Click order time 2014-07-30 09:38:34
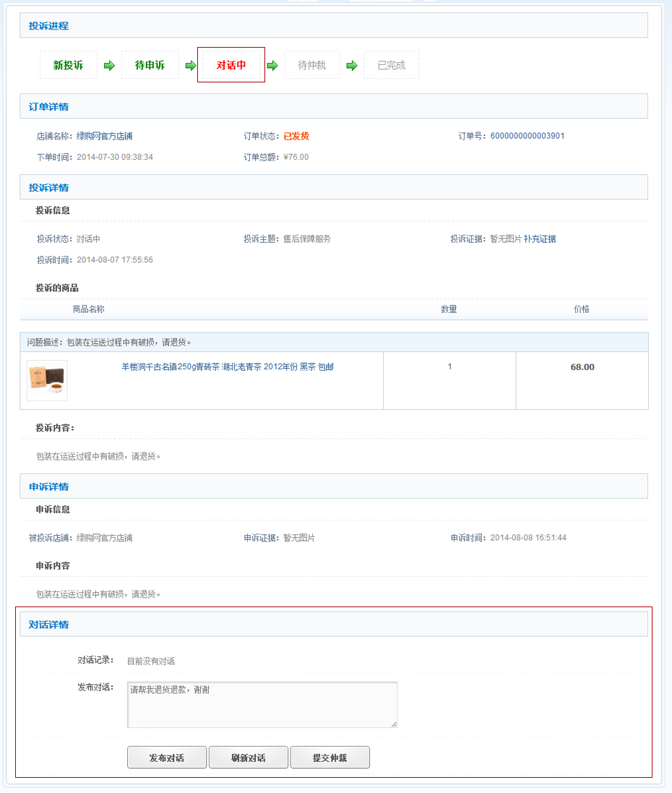This screenshot has height=793, width=672. coord(115,158)
